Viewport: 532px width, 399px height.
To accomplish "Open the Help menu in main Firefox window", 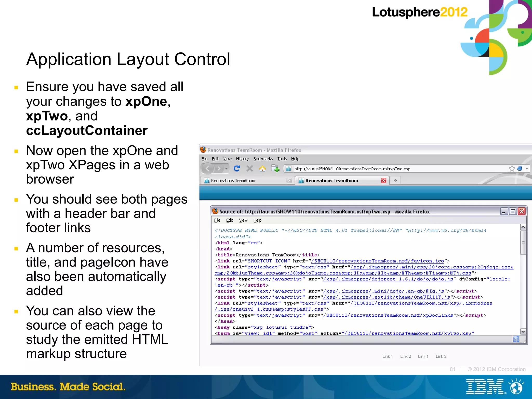I will pos(295,159).
